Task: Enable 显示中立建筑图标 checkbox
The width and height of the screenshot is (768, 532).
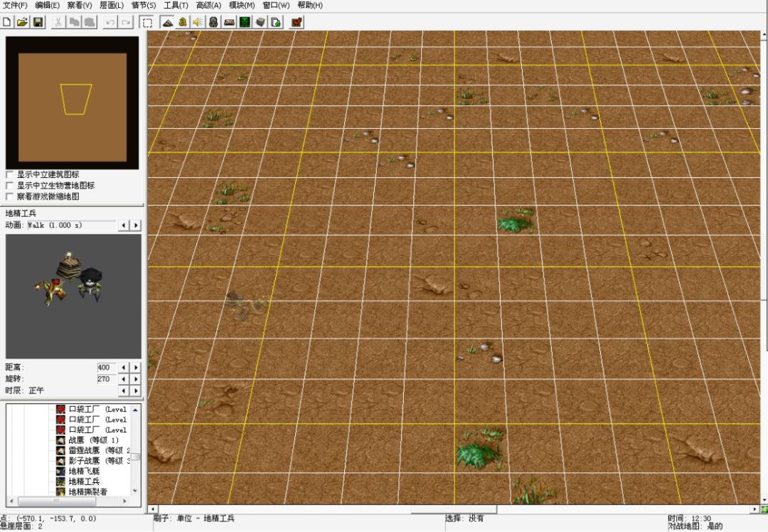Action: pyautogui.click(x=9, y=174)
